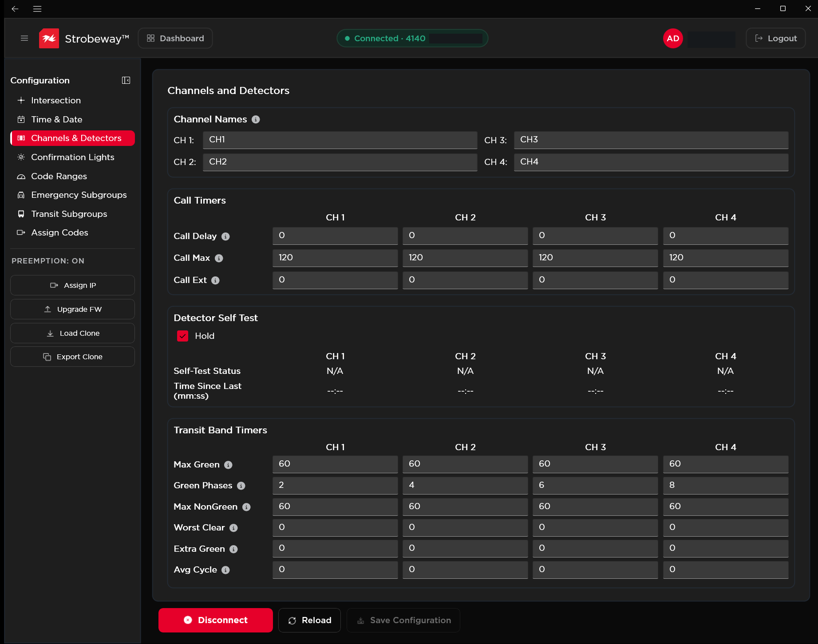Open Code Ranges section
This screenshot has height=644, width=818.
[72, 176]
